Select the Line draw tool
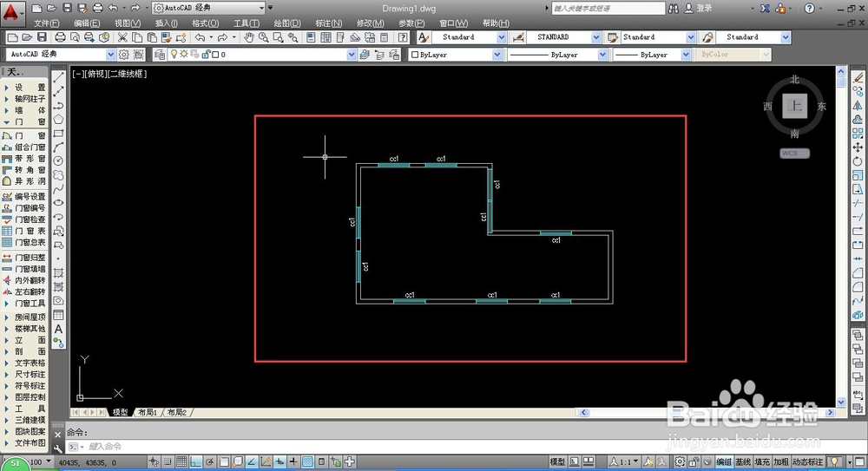The width and height of the screenshot is (868, 471). [58, 77]
